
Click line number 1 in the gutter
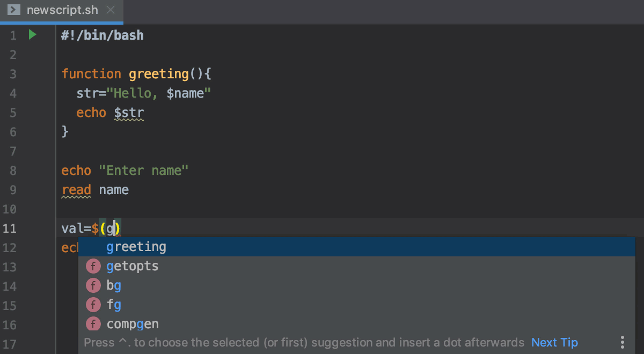[13, 34]
